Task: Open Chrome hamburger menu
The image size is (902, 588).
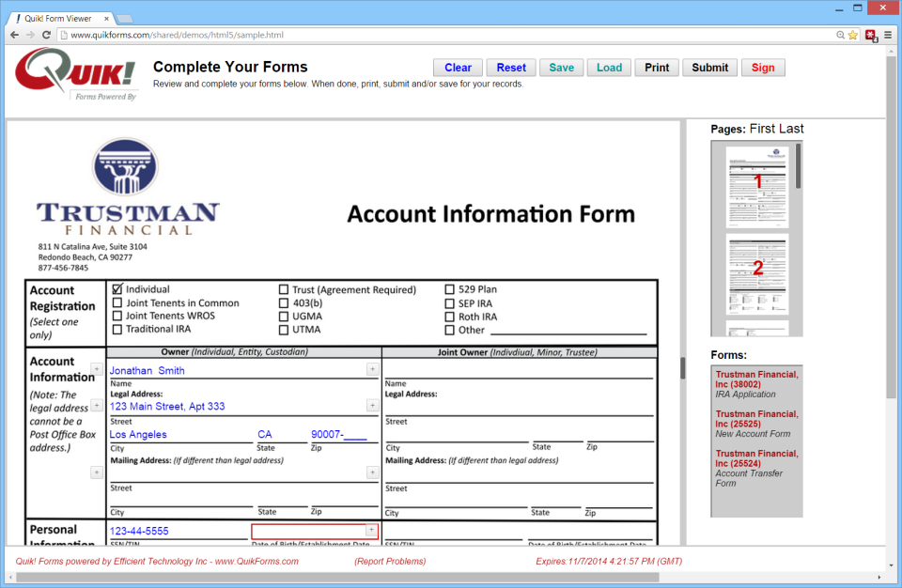Action: [x=888, y=35]
